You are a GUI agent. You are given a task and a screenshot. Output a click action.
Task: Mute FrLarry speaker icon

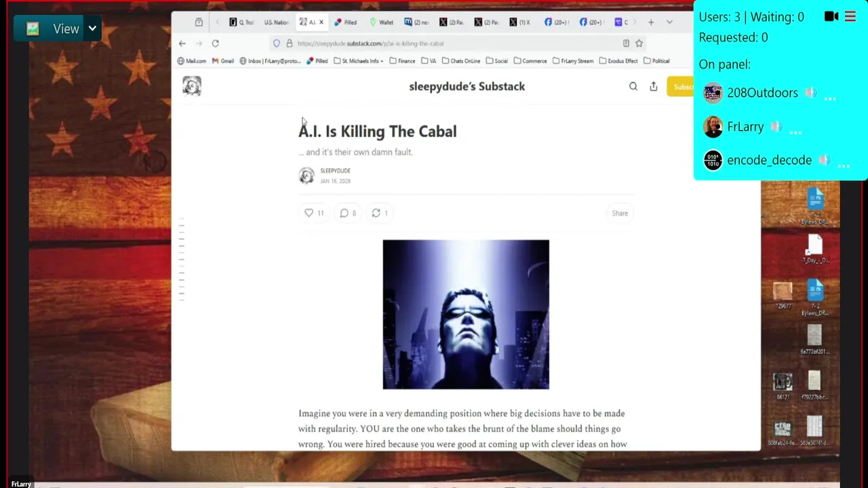776,127
